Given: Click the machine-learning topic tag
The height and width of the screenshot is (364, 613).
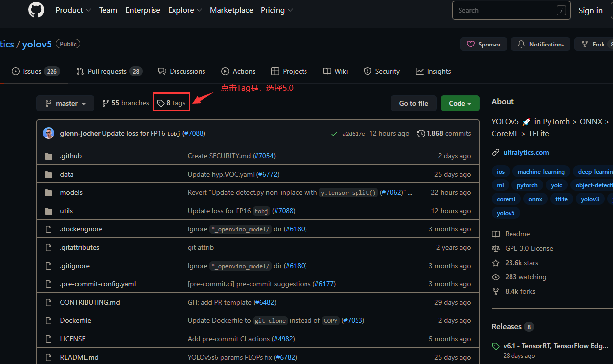Looking at the screenshot, I should (x=541, y=172).
